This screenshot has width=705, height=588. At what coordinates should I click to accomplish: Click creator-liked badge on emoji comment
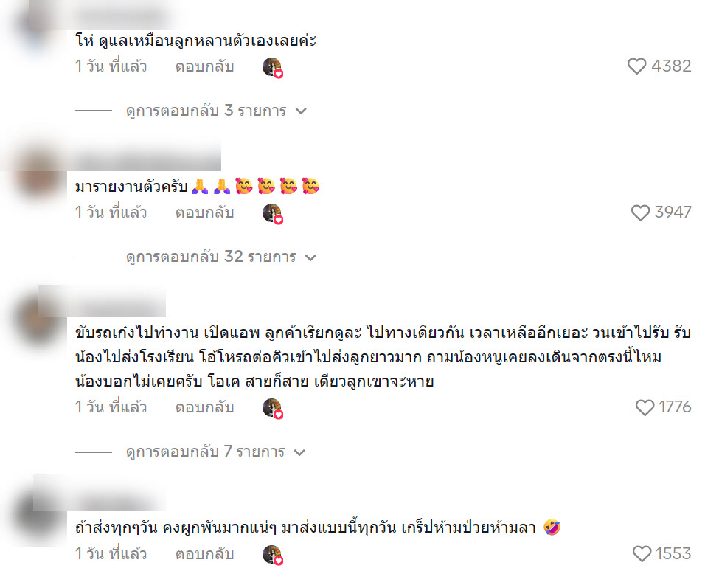pyautogui.click(x=272, y=213)
